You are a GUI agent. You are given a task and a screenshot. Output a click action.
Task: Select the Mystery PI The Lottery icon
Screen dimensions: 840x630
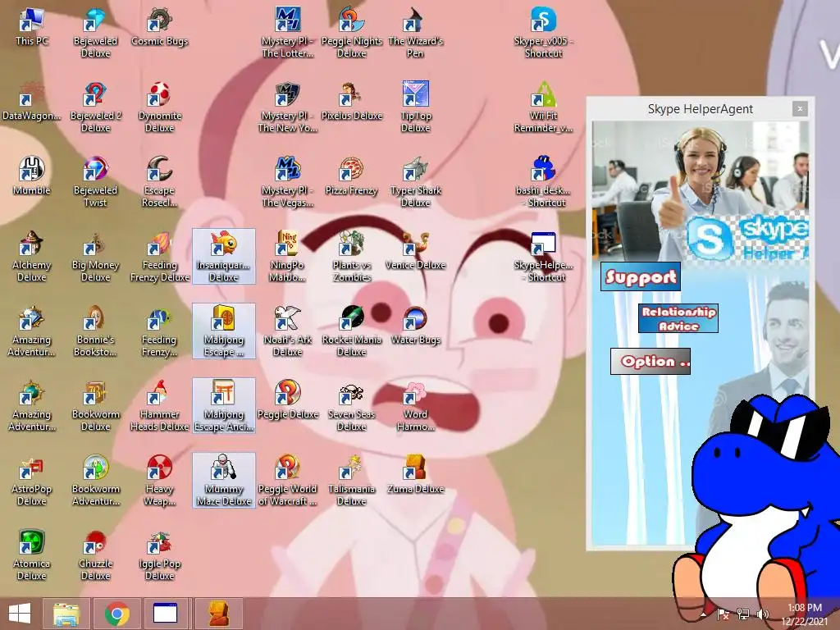coord(287,32)
